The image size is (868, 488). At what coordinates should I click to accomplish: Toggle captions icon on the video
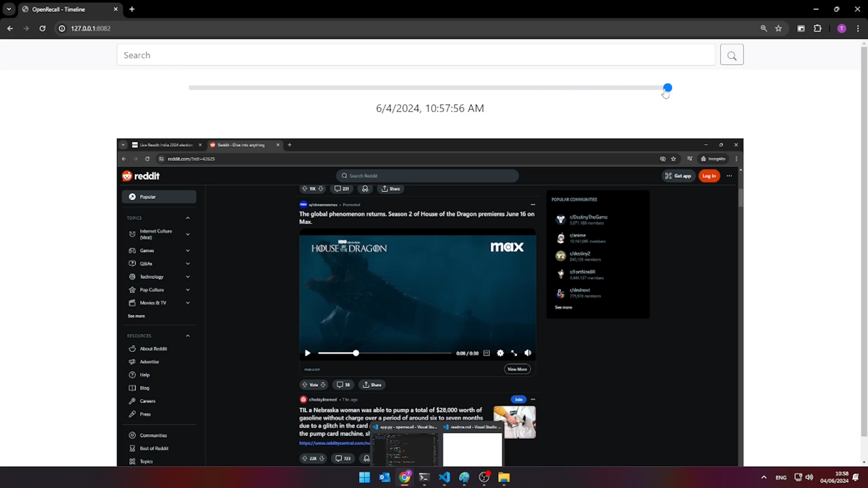pyautogui.click(x=486, y=353)
